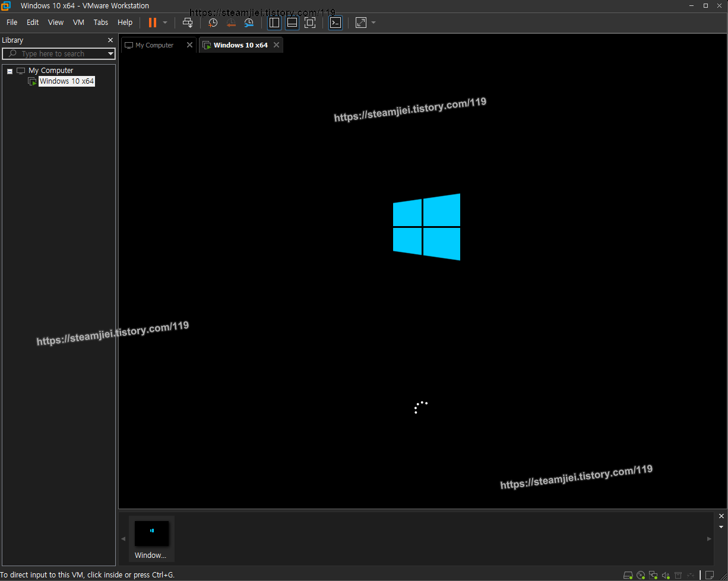Enter full screen mode via toolbar icon
This screenshot has height=581, width=728.
pyautogui.click(x=360, y=23)
